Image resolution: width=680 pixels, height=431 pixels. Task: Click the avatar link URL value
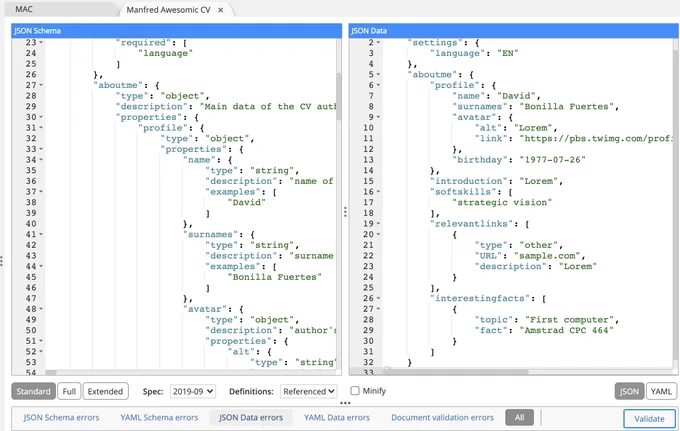tap(594, 138)
